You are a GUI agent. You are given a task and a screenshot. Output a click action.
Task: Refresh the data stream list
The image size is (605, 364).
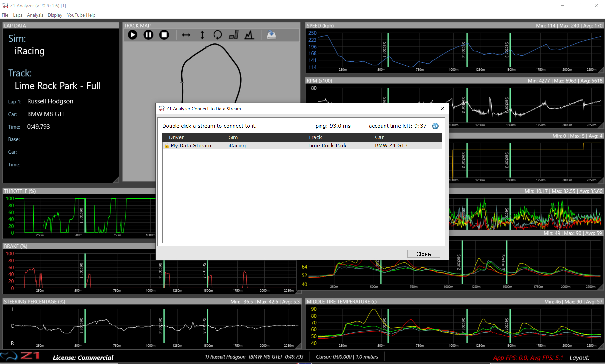pos(435,126)
